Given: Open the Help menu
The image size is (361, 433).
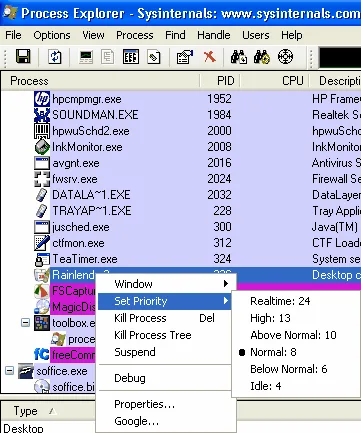Looking at the screenshot, I should click(292, 35).
